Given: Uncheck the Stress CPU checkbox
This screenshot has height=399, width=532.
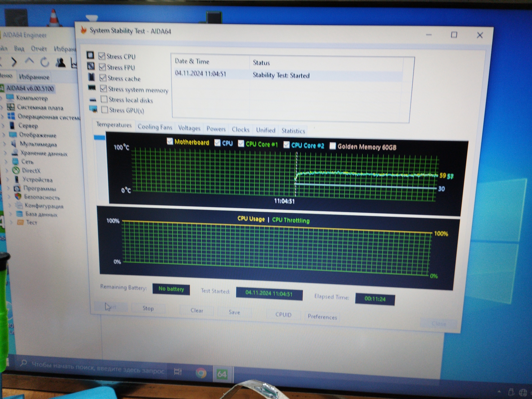Looking at the screenshot, I should (x=102, y=56).
